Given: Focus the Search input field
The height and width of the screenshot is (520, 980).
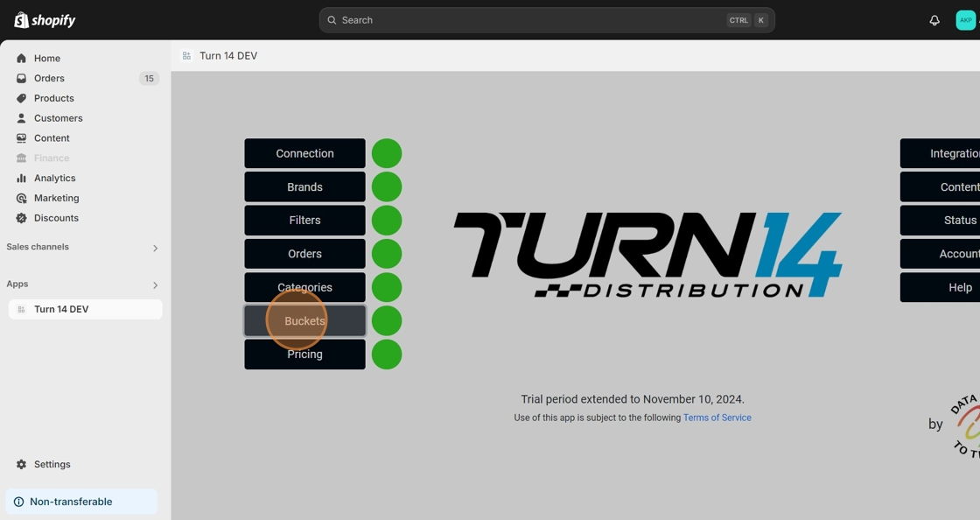Looking at the screenshot, I should pyautogui.click(x=547, y=20).
